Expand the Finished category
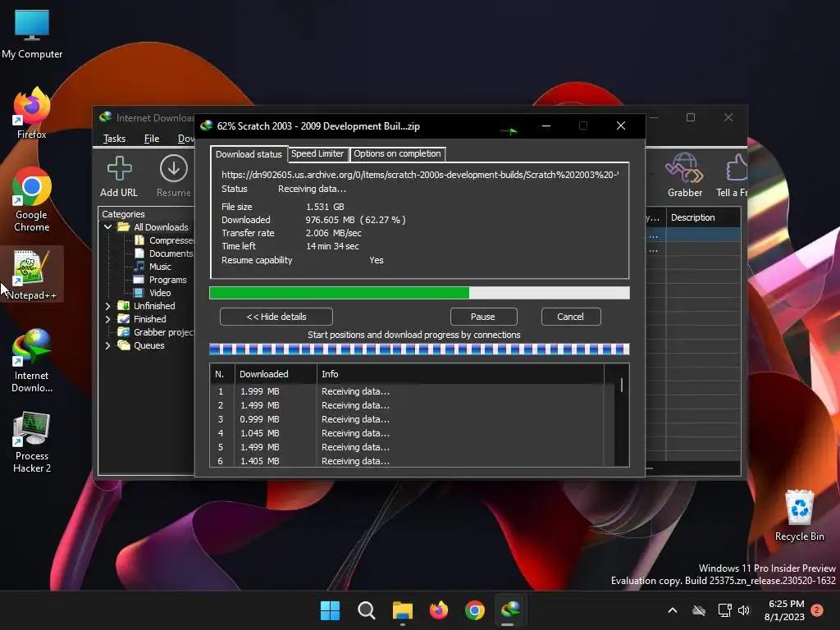 pos(107,319)
